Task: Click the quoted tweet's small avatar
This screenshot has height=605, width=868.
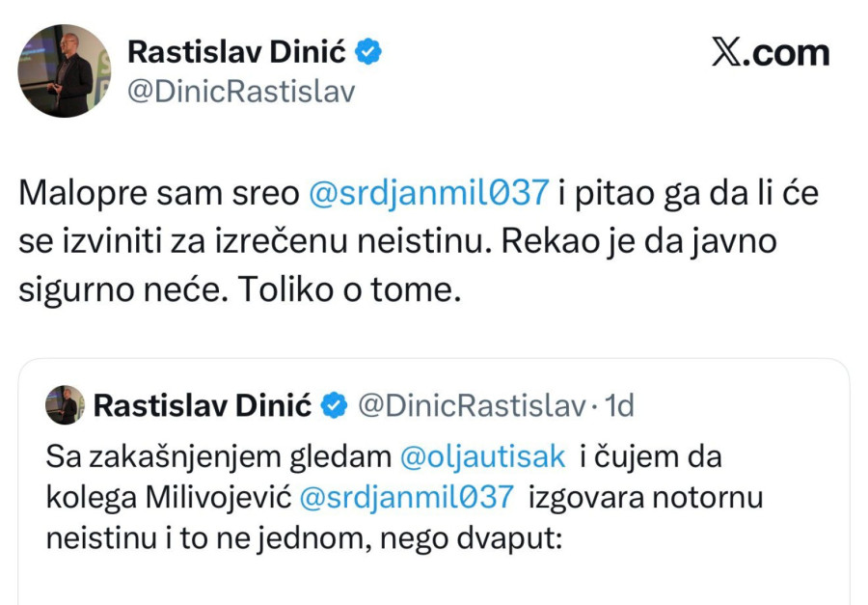Action: click(x=63, y=406)
